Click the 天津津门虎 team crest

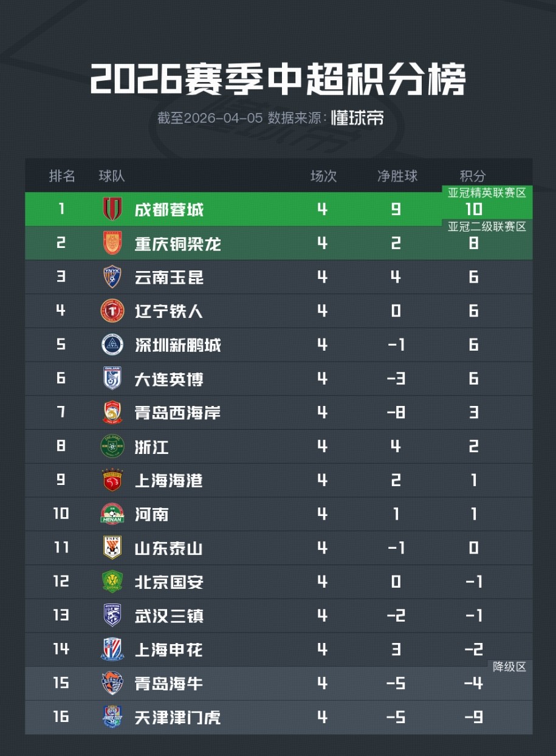[112, 717]
